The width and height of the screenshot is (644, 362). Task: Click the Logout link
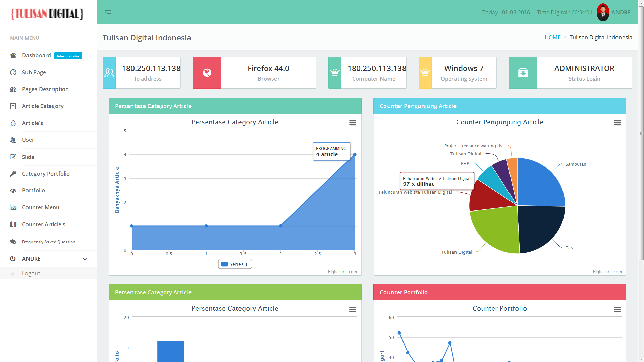point(31,273)
